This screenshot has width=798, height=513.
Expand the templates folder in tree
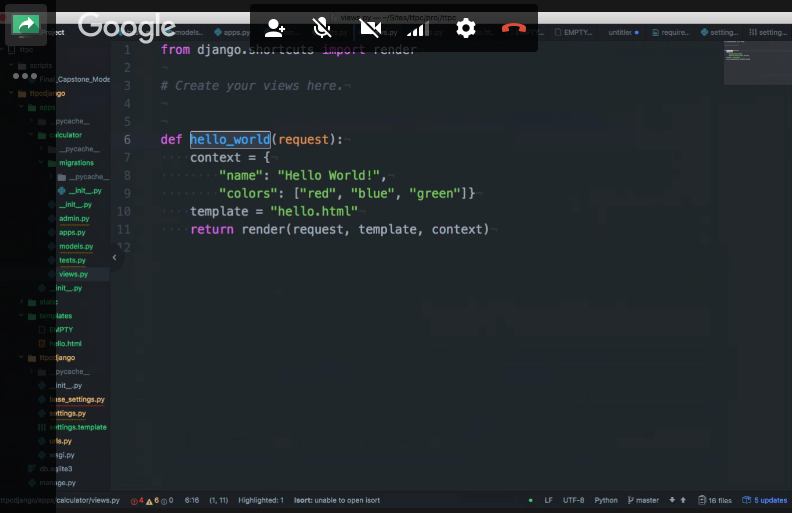56,316
